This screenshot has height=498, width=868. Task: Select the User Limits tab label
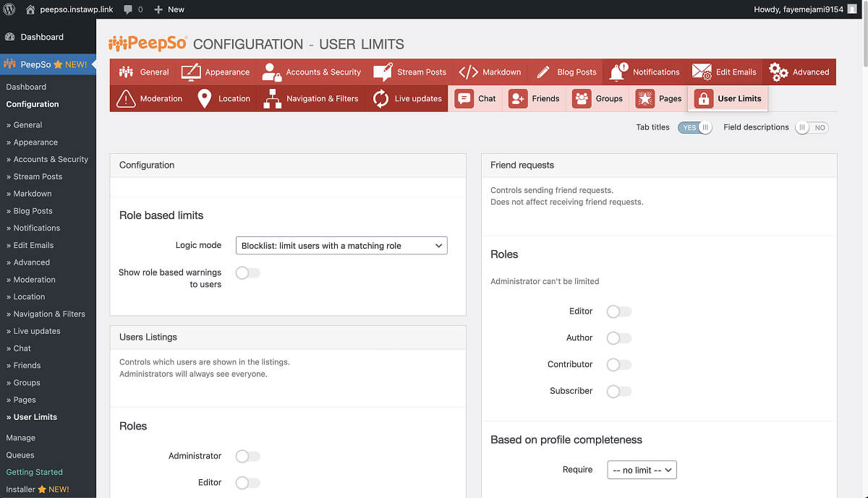pyautogui.click(x=739, y=99)
